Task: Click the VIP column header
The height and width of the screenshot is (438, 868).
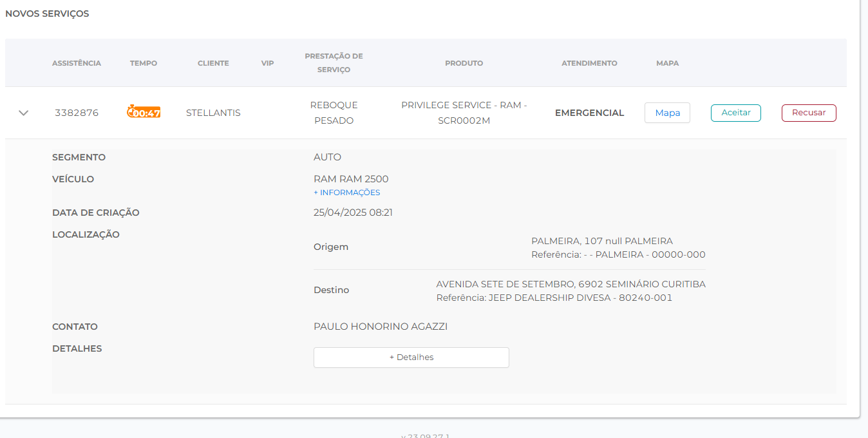Action: (267, 63)
